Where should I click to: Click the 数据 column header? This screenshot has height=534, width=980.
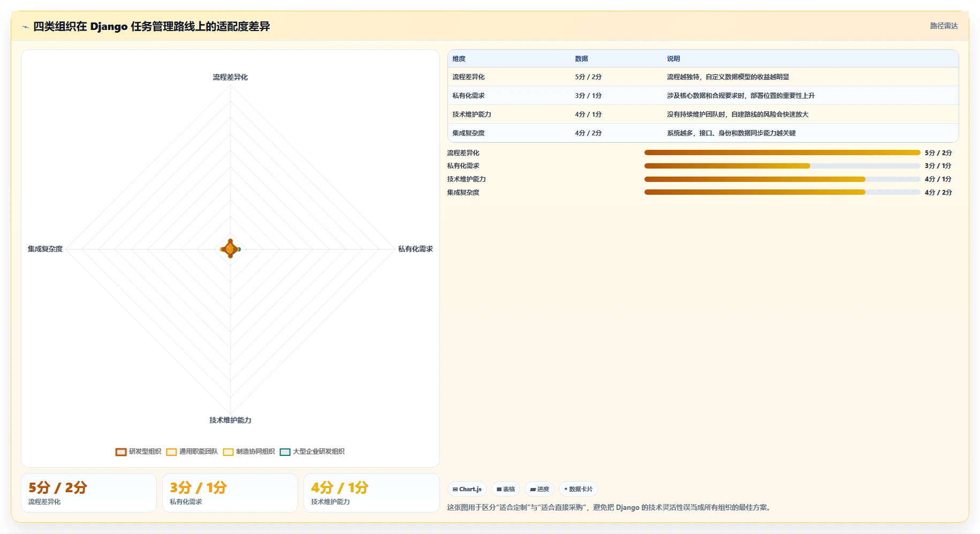pos(581,59)
